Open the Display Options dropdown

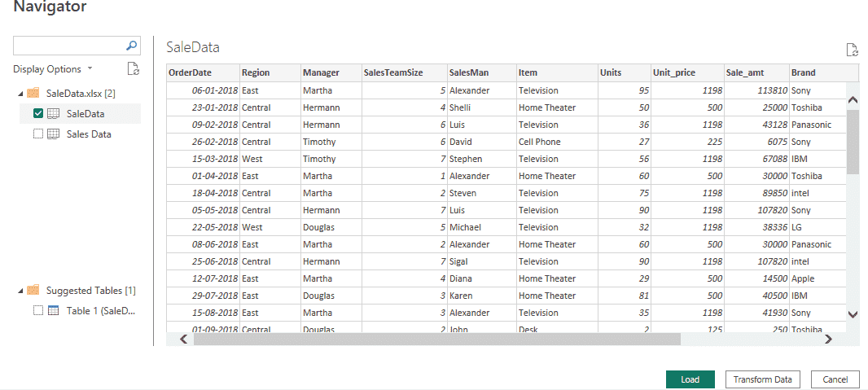point(53,69)
